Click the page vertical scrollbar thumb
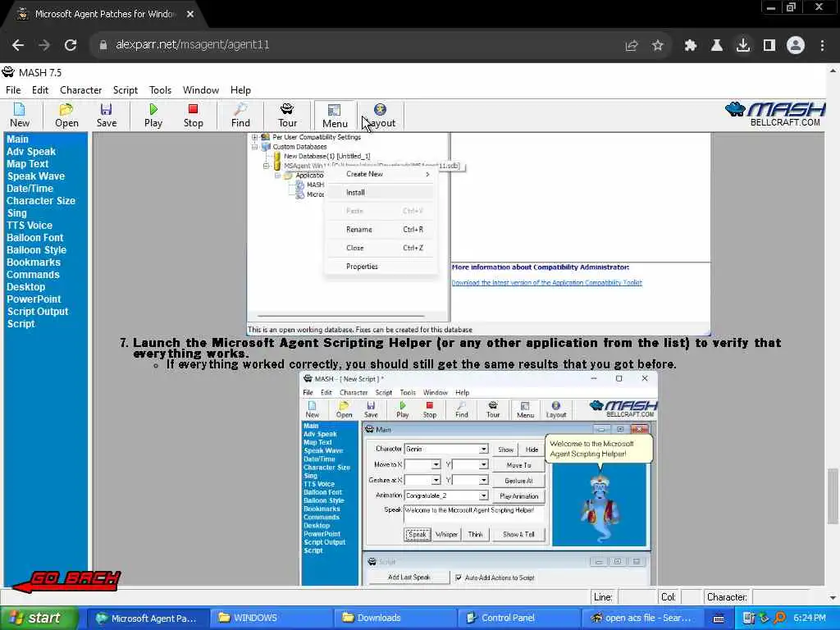The image size is (840, 630). click(832, 496)
